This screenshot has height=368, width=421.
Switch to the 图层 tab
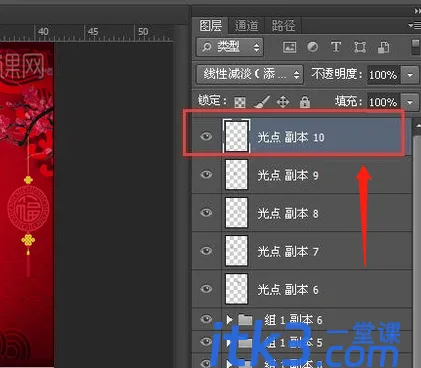[x=210, y=25]
